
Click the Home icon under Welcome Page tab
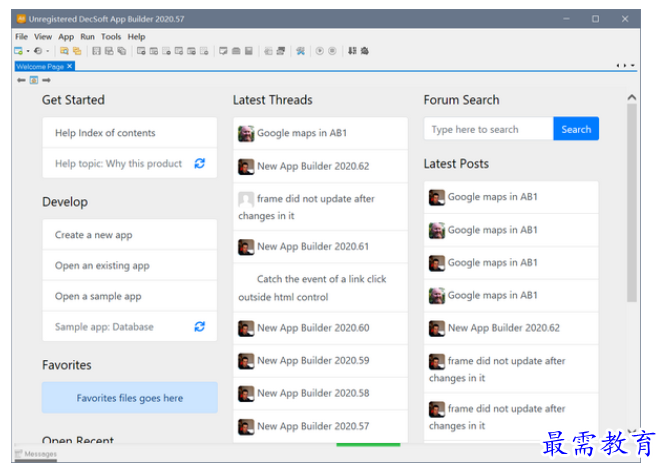pos(34,80)
